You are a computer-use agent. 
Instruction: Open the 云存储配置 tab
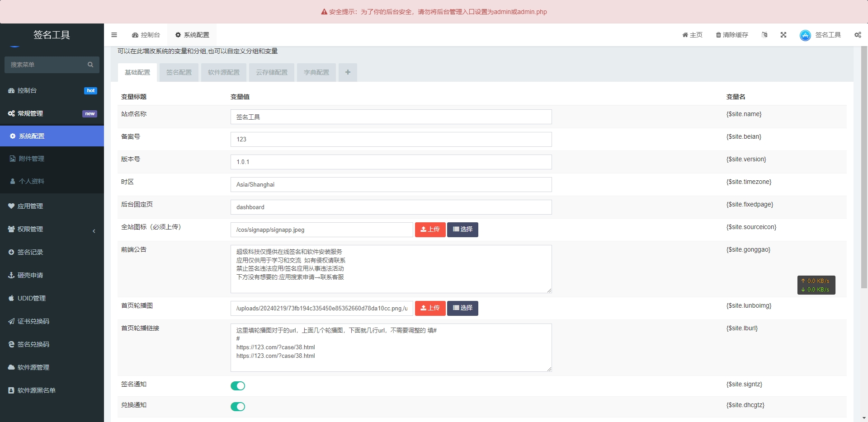(272, 72)
